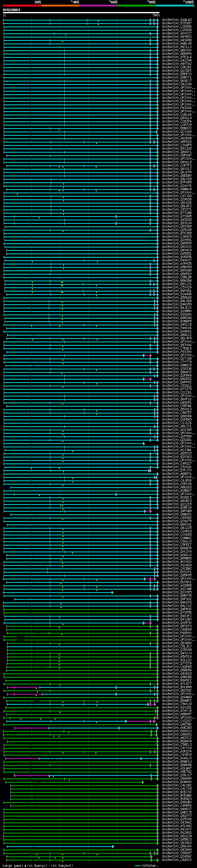Screen dimensions: 197x868
Task: Click UniRef100_C0Z2G7 label
Action: coord(177,721)
